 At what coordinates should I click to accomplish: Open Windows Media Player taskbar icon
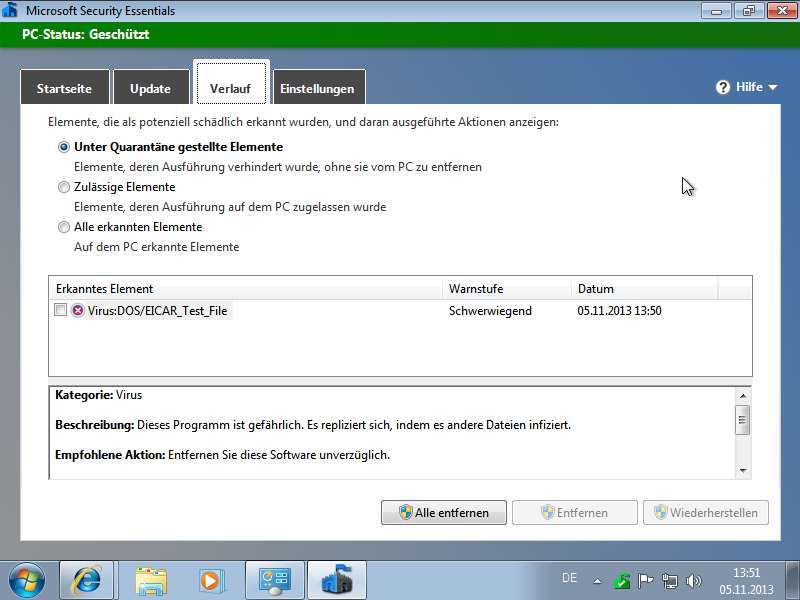210,581
